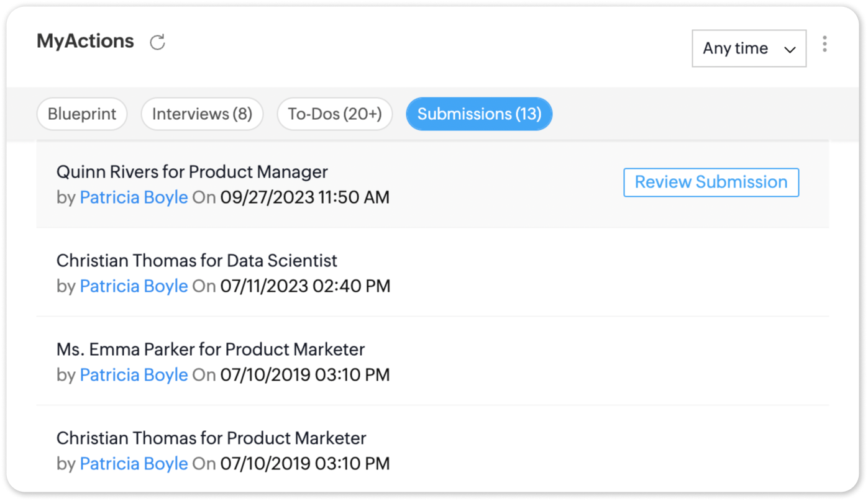
Task: Switch to the Interviews (8) tab
Action: coord(202,114)
